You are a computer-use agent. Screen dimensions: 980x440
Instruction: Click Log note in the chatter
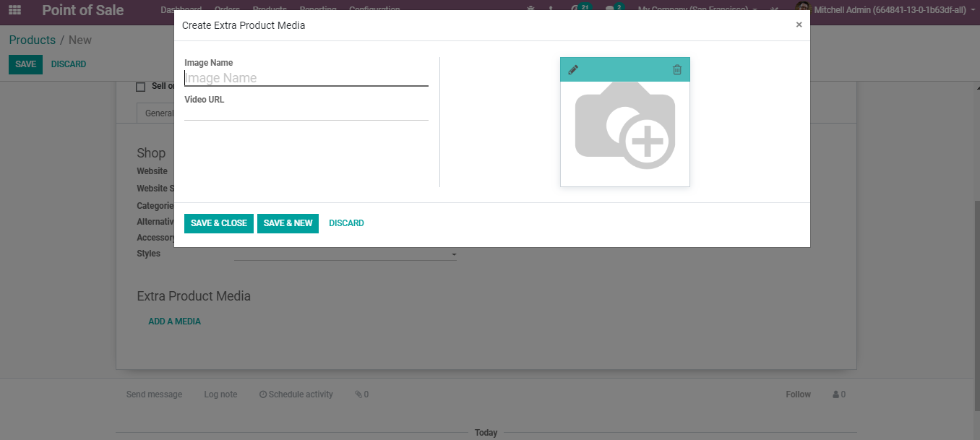pyautogui.click(x=220, y=394)
